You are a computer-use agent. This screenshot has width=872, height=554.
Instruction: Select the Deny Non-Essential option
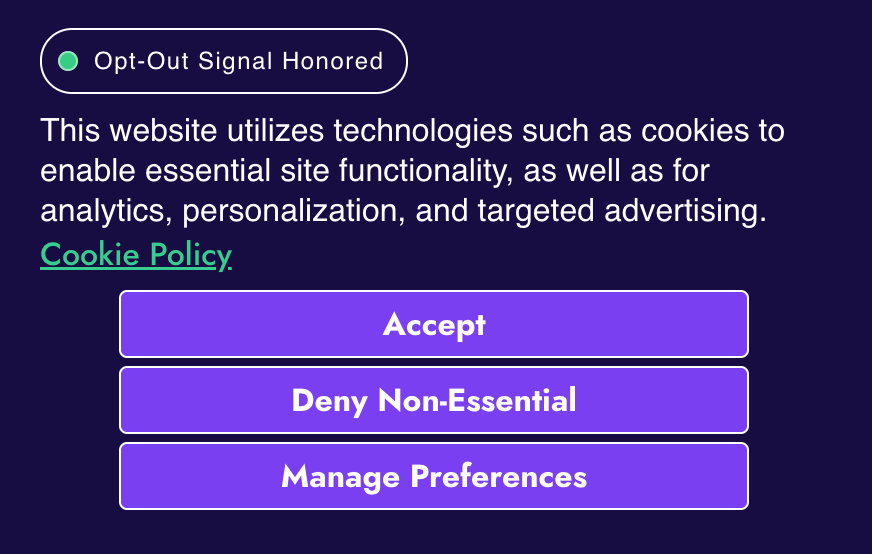coord(434,400)
